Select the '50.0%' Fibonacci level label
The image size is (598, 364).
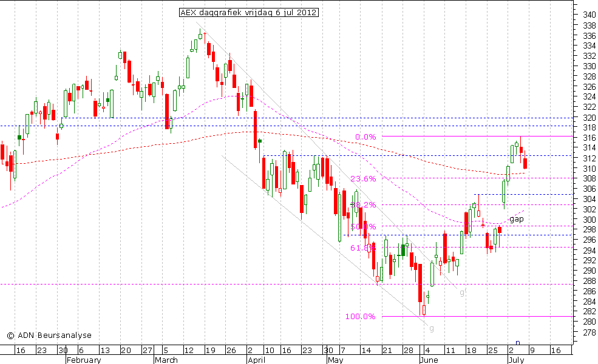pos(363,226)
